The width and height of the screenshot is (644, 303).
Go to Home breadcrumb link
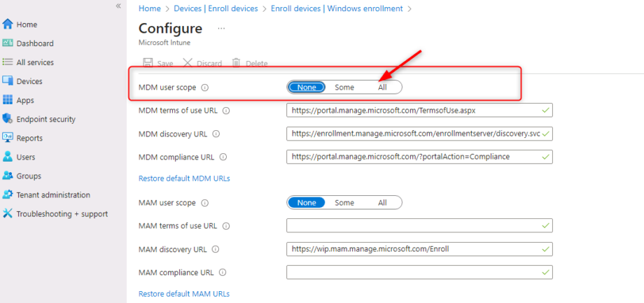point(150,8)
